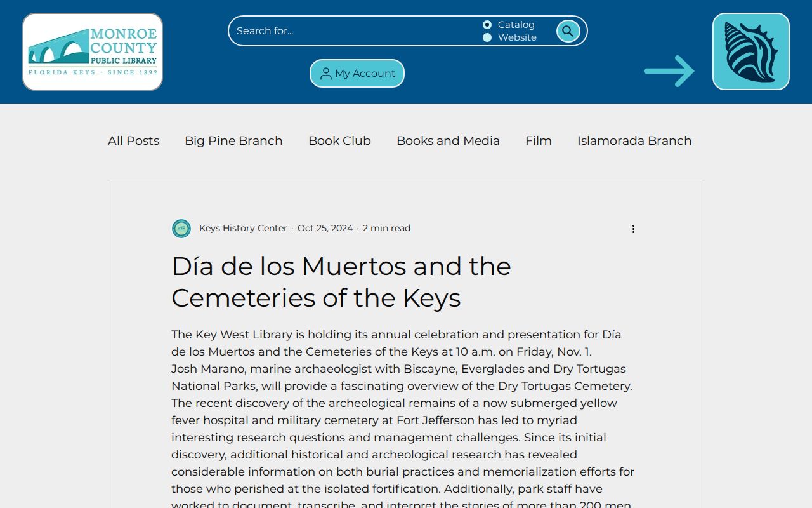Open the Film category
Image resolution: width=812 pixels, height=508 pixels.
tap(539, 141)
